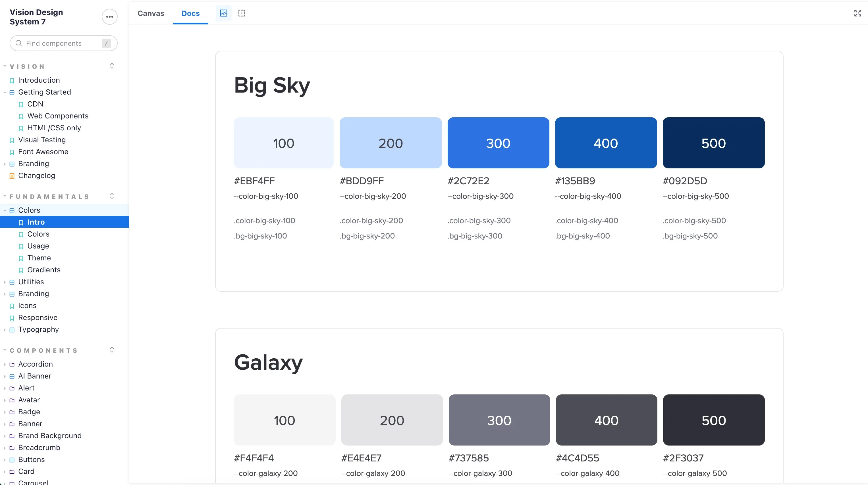Screen dimensions: 868x485
Task: Open the CDN page
Action: pos(35,104)
